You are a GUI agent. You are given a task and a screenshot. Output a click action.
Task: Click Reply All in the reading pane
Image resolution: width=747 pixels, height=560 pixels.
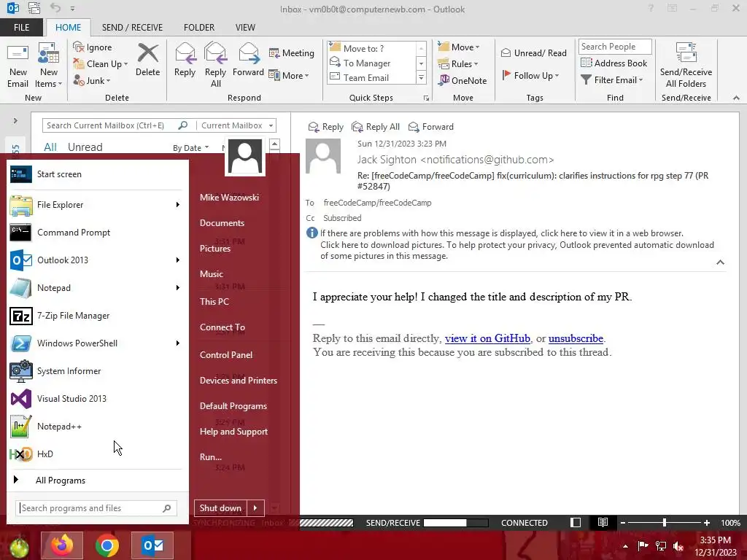376,127
